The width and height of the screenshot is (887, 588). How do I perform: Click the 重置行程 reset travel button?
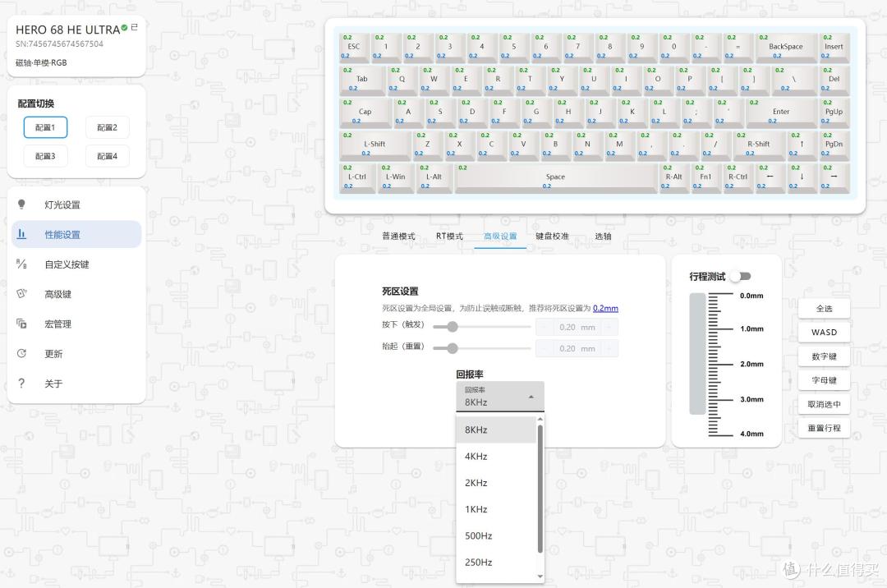pos(825,428)
